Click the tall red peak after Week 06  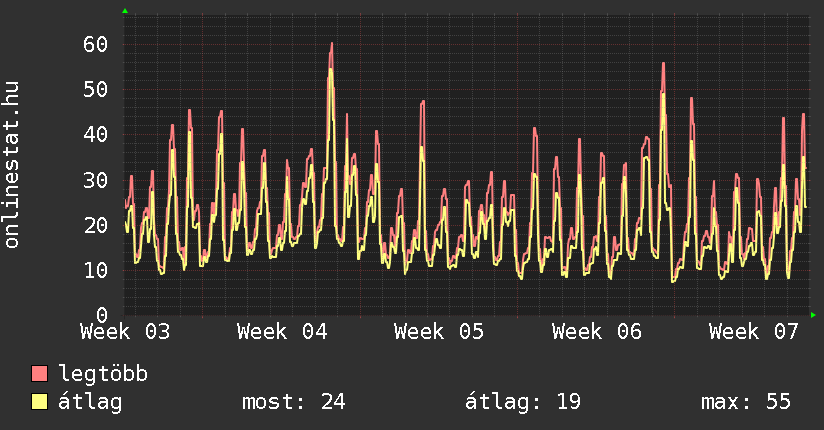point(663,64)
